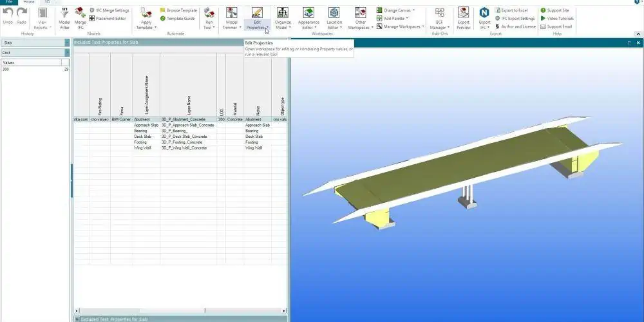Open the Merge IFC tool

(x=80, y=13)
